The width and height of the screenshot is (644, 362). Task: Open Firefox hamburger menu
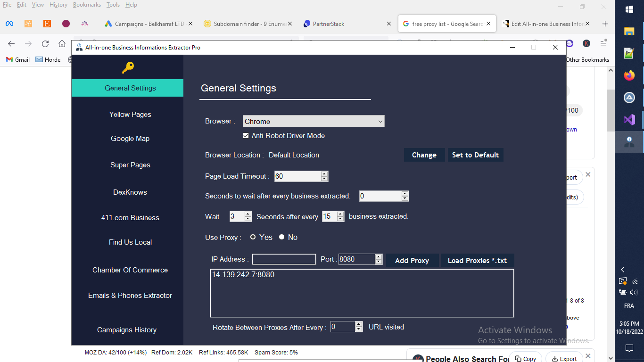(603, 43)
